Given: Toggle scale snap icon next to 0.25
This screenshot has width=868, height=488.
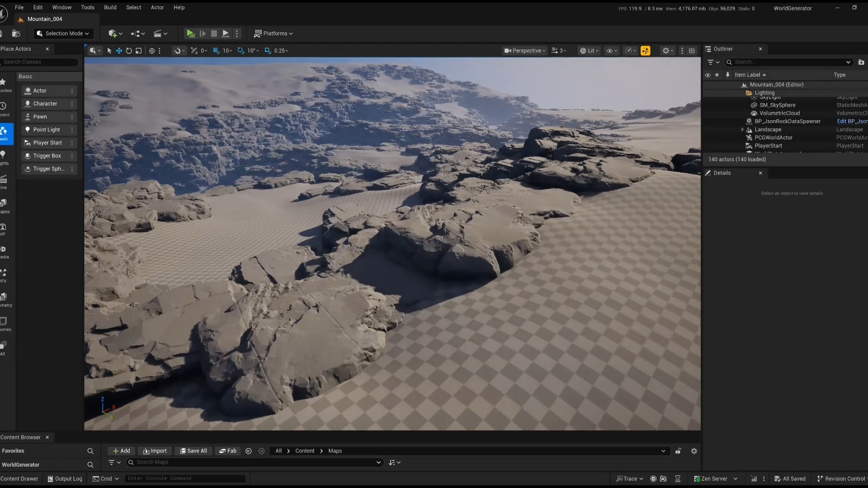Looking at the screenshot, I should [x=268, y=51].
